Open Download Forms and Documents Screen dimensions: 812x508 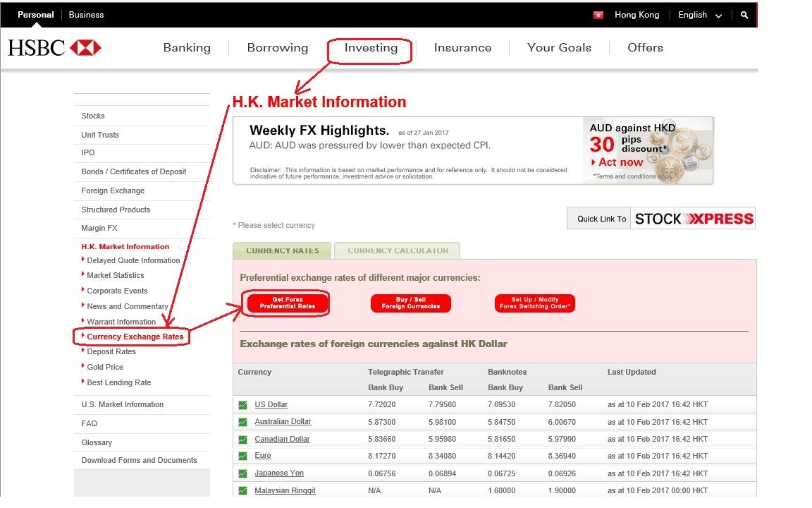point(139,460)
